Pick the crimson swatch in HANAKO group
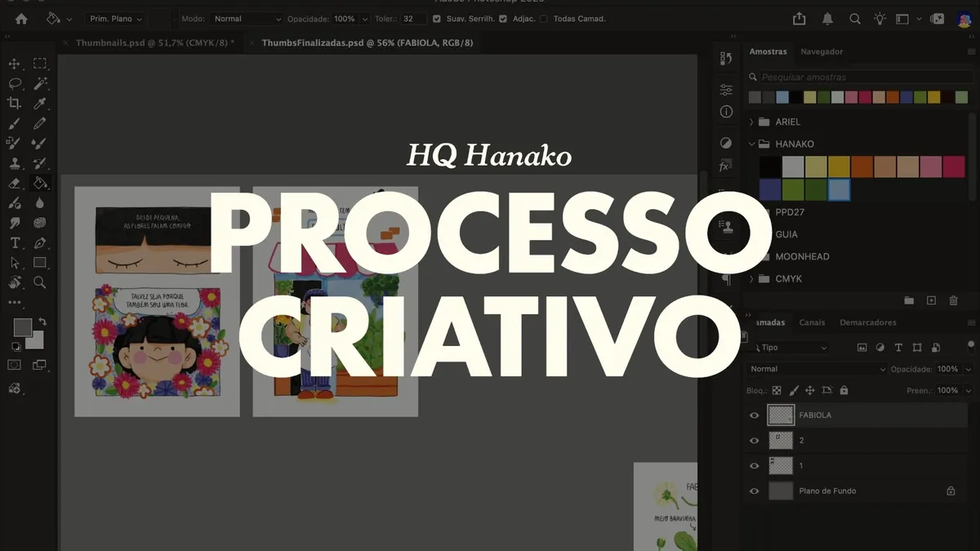The width and height of the screenshot is (980, 551). pyautogui.click(x=954, y=167)
